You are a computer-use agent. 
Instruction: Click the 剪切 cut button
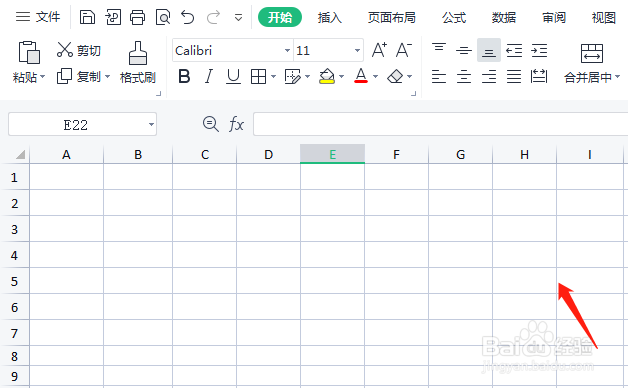[x=78, y=50]
